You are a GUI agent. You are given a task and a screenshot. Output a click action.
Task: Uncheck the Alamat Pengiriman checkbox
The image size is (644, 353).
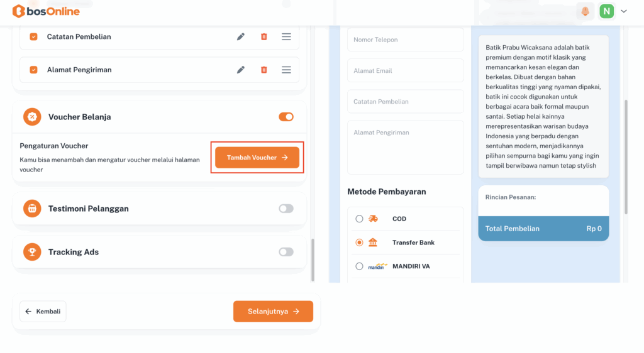click(34, 70)
